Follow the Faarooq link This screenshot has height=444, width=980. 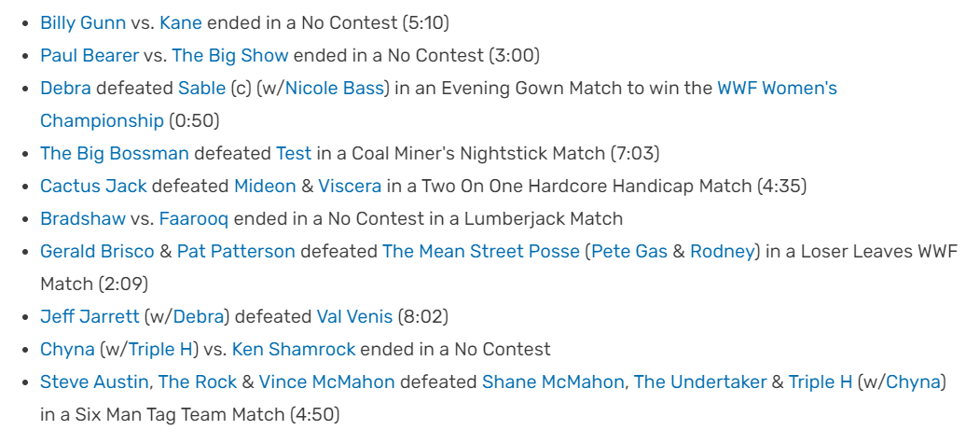tap(194, 218)
